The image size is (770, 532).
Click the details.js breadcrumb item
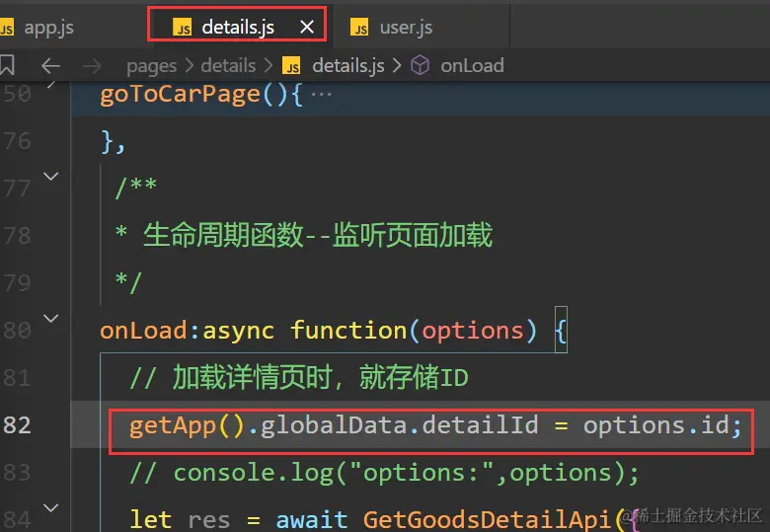[348, 65]
